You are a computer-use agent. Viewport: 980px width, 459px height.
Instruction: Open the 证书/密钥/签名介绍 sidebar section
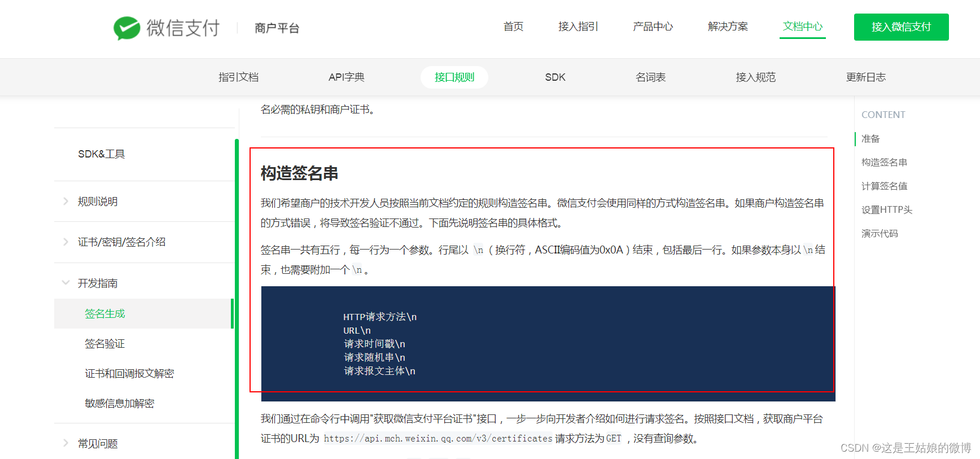[x=122, y=242]
